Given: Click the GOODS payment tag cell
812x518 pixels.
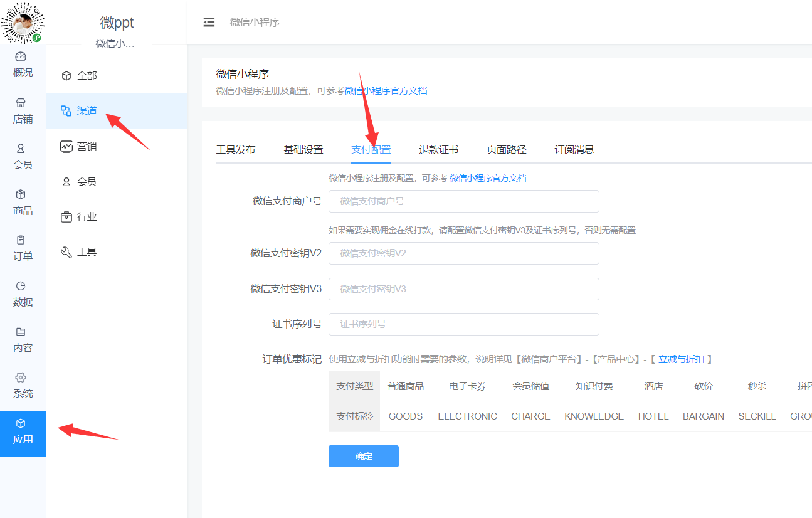Looking at the screenshot, I should coord(406,416).
